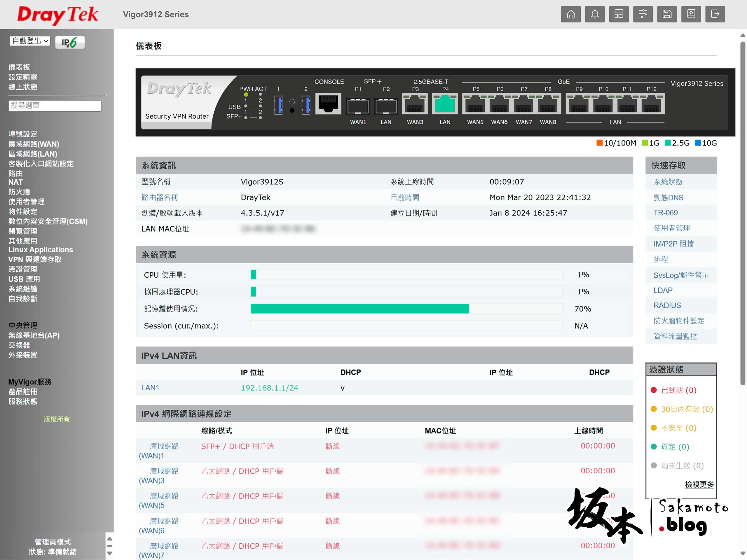
Task: Expand VPN 與遠端存取 menu
Action: (x=35, y=259)
